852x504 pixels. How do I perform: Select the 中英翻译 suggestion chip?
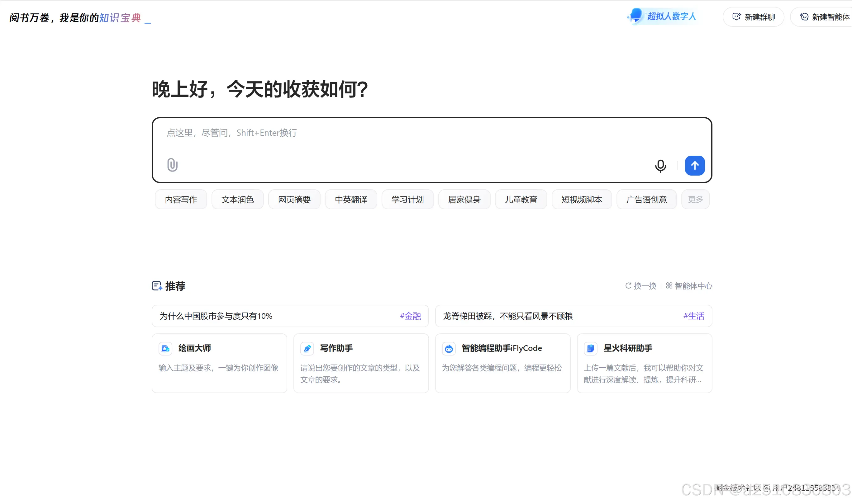pyautogui.click(x=351, y=199)
